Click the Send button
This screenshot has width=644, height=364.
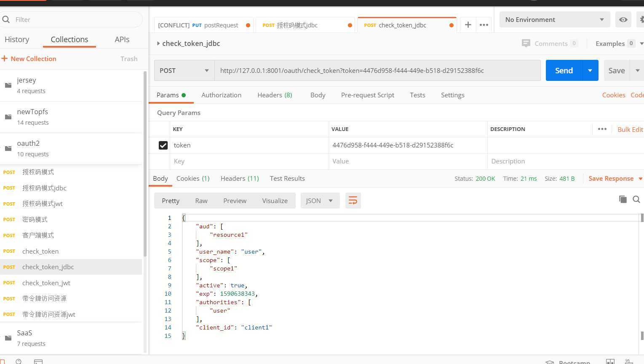pyautogui.click(x=564, y=70)
